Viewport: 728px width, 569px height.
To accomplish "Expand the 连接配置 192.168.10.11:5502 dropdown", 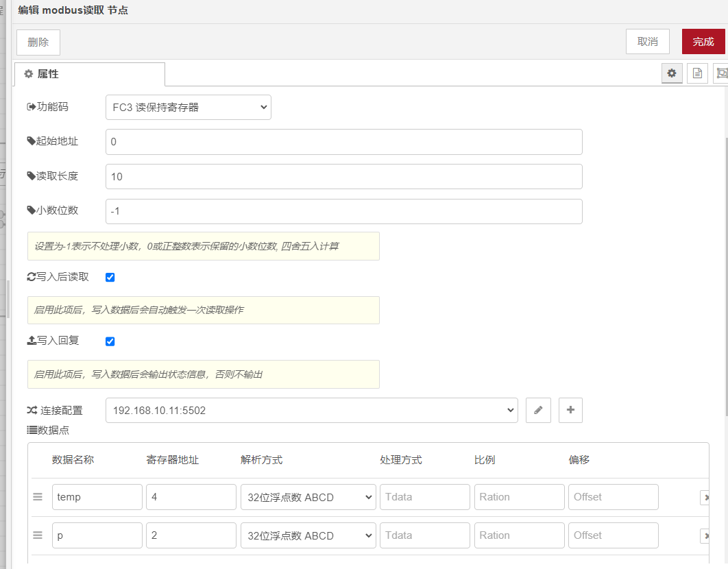I will pos(311,410).
